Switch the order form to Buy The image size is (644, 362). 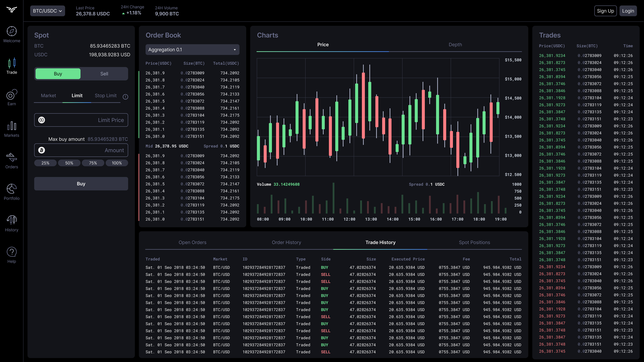point(58,74)
